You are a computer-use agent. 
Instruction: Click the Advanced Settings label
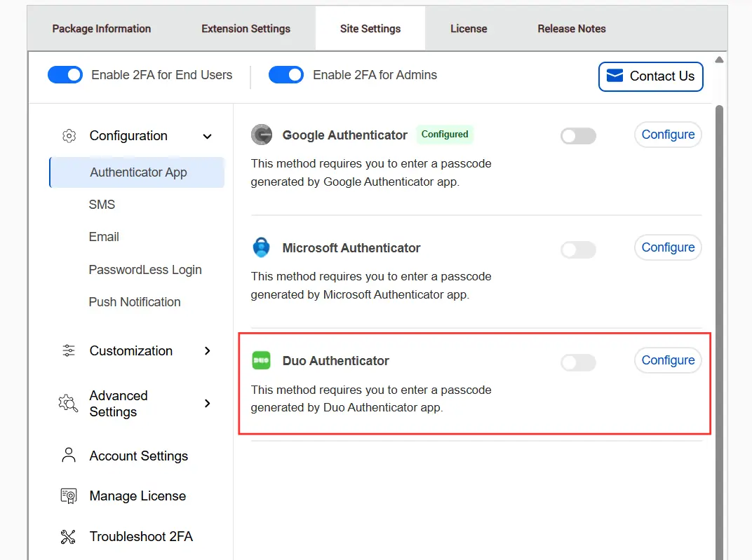[119, 404]
